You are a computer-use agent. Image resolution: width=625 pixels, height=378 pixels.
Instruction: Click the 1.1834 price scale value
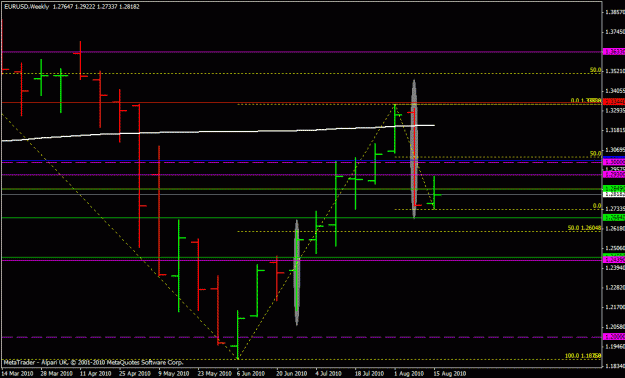pyautogui.click(x=615, y=366)
